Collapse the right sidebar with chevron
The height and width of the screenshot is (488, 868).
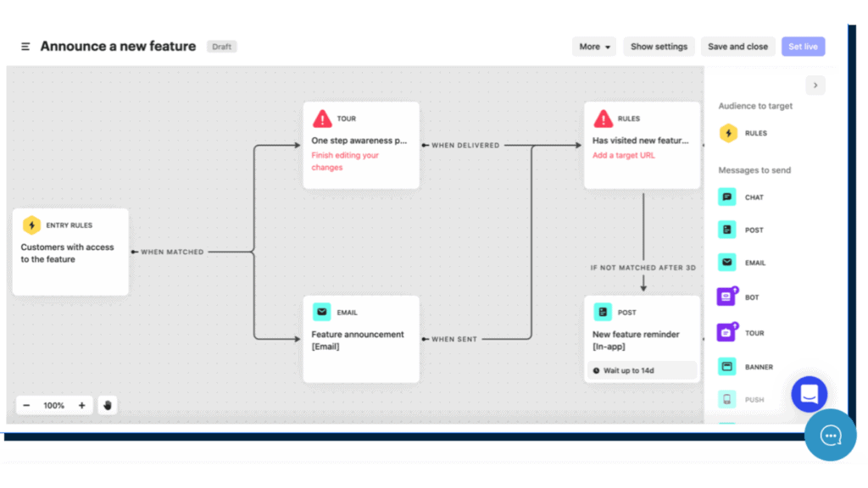[815, 85]
